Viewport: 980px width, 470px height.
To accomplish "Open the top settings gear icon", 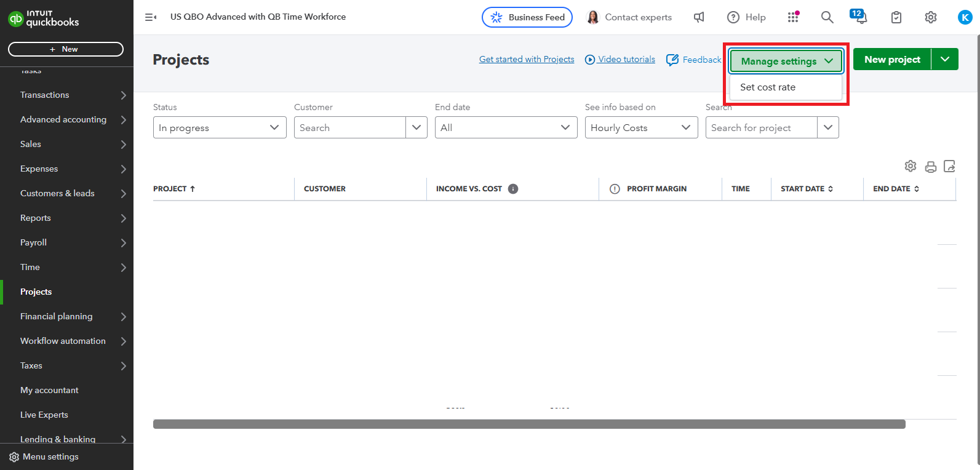I will [x=931, y=17].
